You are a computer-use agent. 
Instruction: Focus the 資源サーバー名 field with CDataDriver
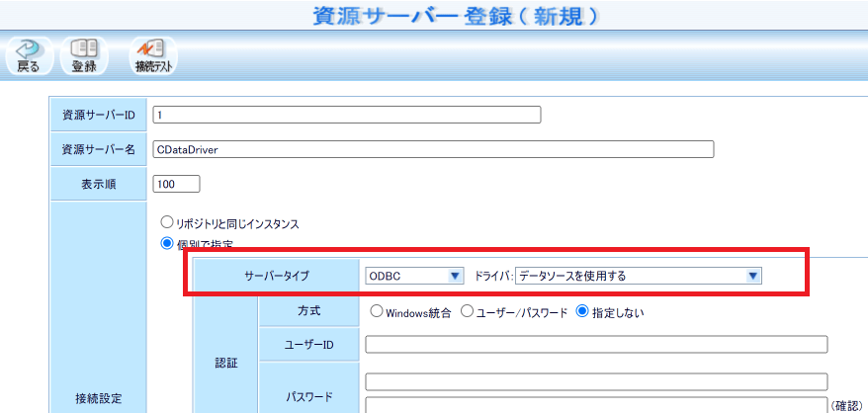[433, 149]
